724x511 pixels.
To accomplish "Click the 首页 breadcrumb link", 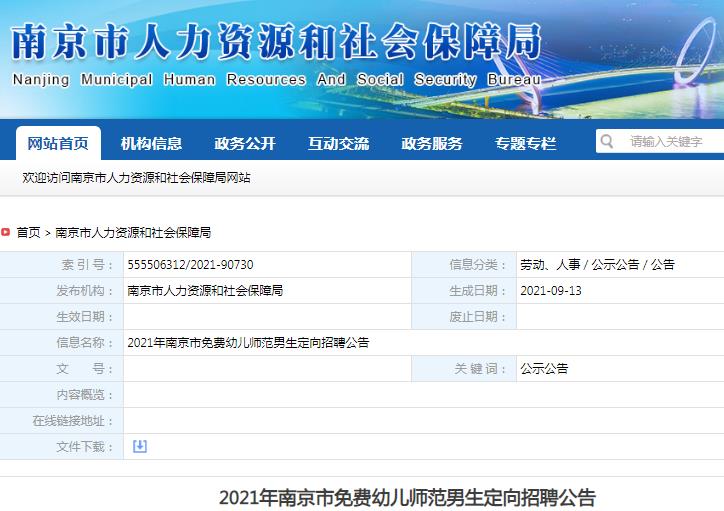I will (28, 232).
